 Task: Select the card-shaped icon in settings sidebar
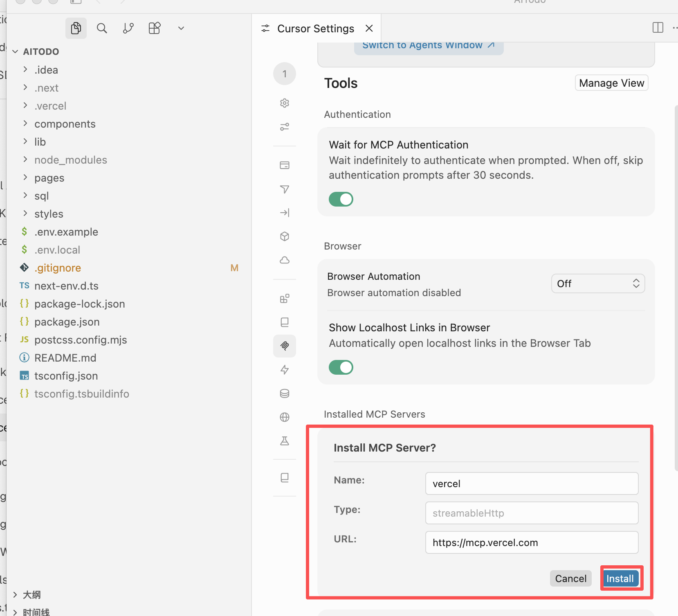pyautogui.click(x=285, y=165)
